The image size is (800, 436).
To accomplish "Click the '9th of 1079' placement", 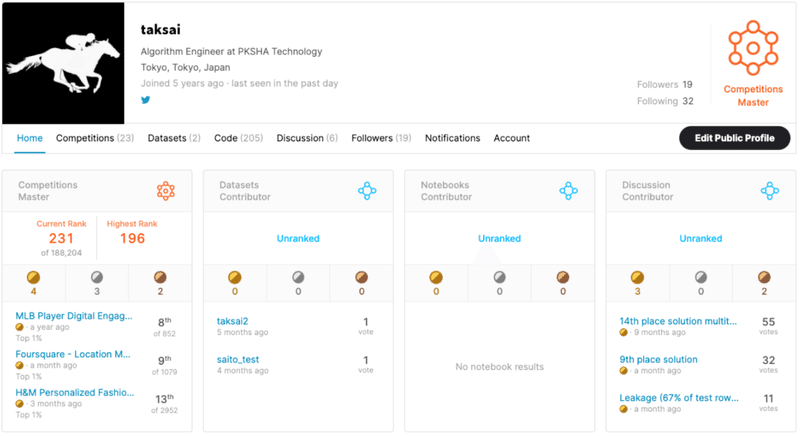I will pyautogui.click(x=164, y=365).
